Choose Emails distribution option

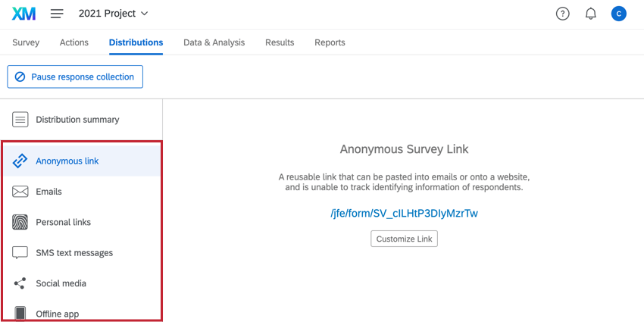tap(81, 192)
